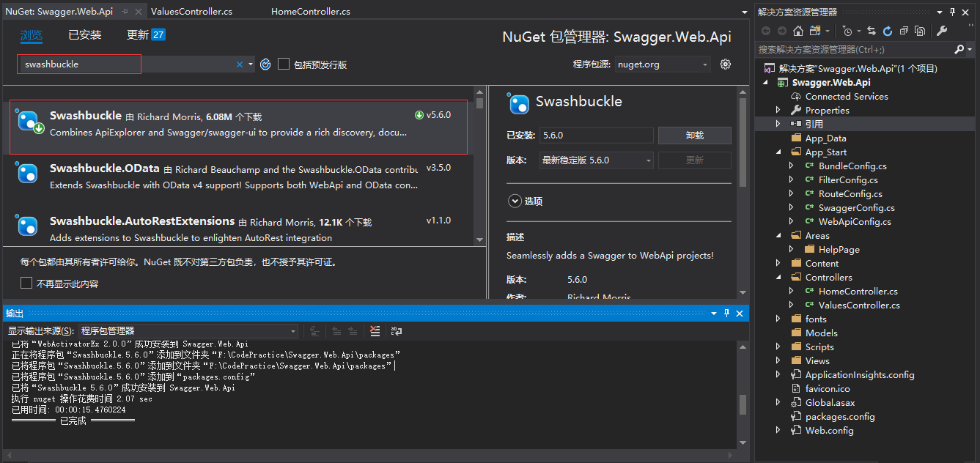Image resolution: width=980 pixels, height=463 pixels.
Task: Click Solution Explorer search box
Action: (x=855, y=50)
